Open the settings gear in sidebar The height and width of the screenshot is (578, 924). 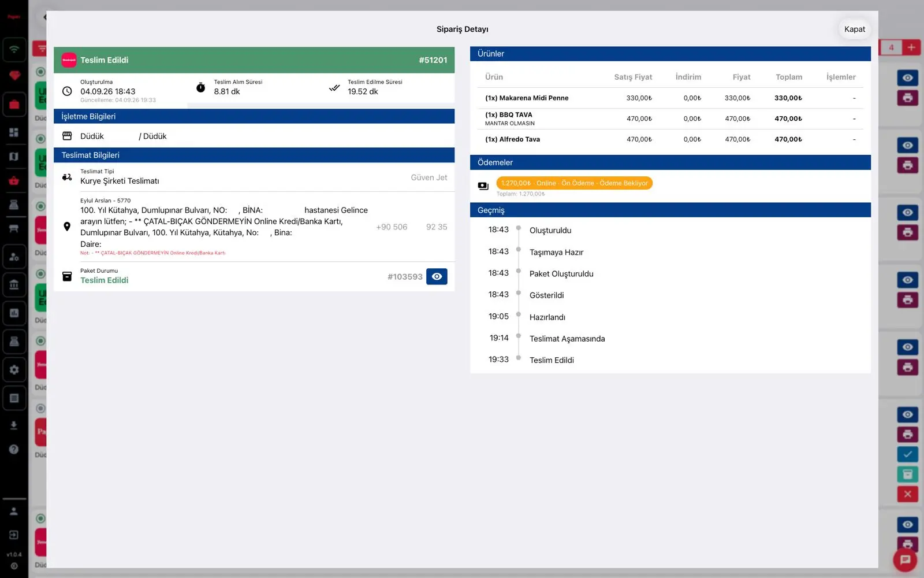[x=14, y=369]
